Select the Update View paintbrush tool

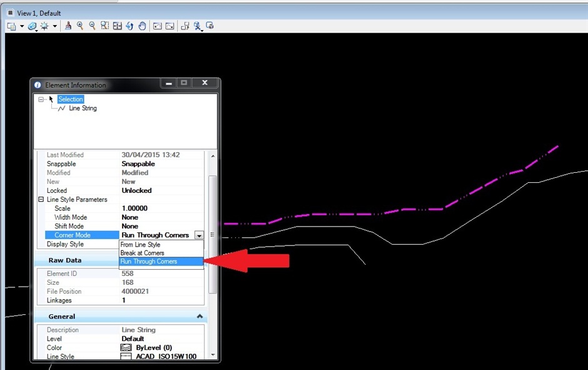click(68, 26)
